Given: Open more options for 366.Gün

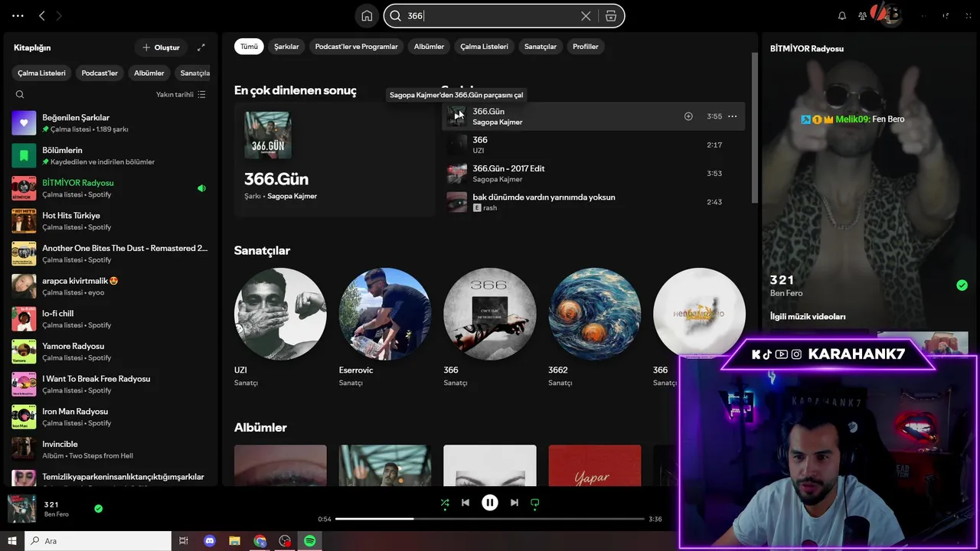Looking at the screenshot, I should point(732,116).
